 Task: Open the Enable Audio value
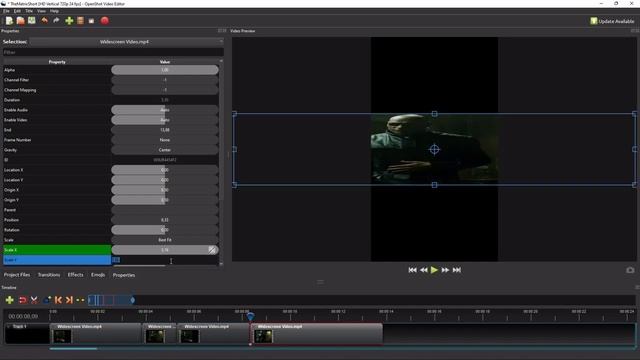tap(164, 110)
